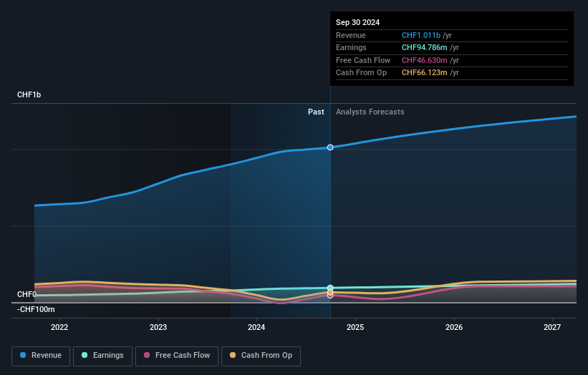Click the Analysts Forecasts label
Screen dimensions: 588x375
pyautogui.click(x=370, y=112)
